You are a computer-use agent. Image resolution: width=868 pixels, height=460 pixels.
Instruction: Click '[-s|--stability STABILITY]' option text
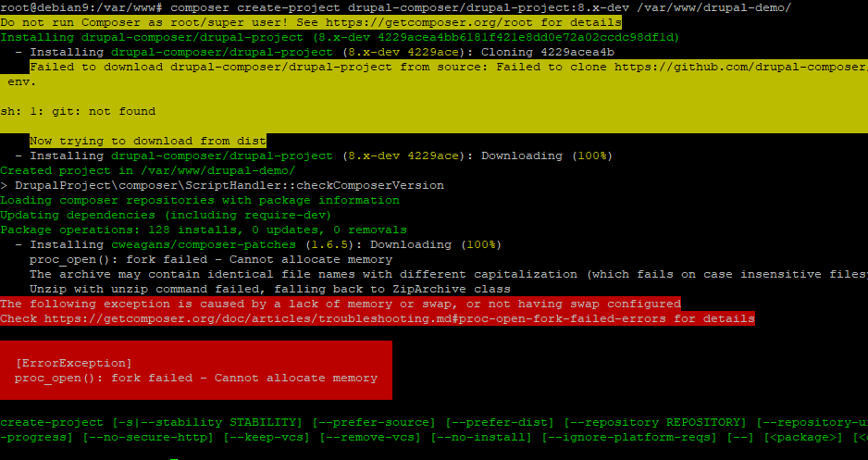(x=207, y=422)
